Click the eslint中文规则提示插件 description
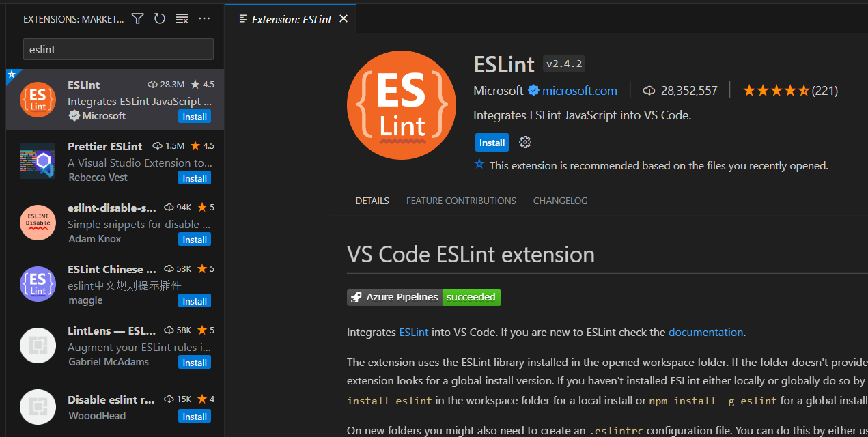The height and width of the screenshot is (437, 868). point(124,285)
